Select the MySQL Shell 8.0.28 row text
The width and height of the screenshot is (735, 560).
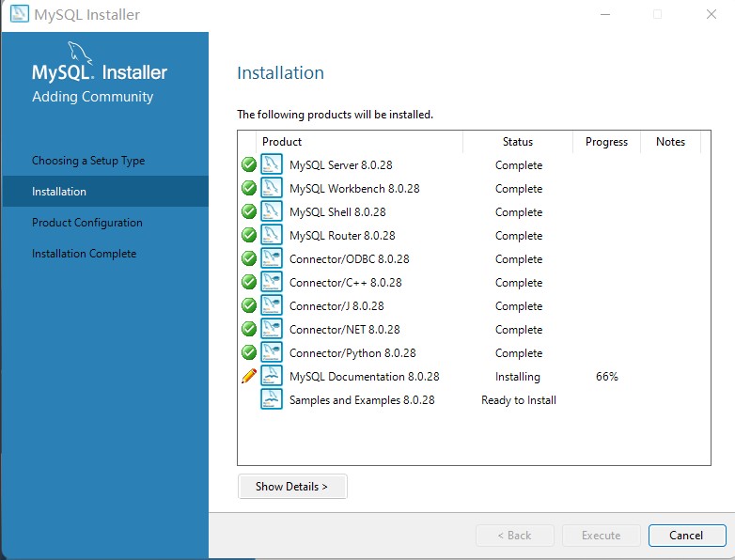tap(337, 211)
